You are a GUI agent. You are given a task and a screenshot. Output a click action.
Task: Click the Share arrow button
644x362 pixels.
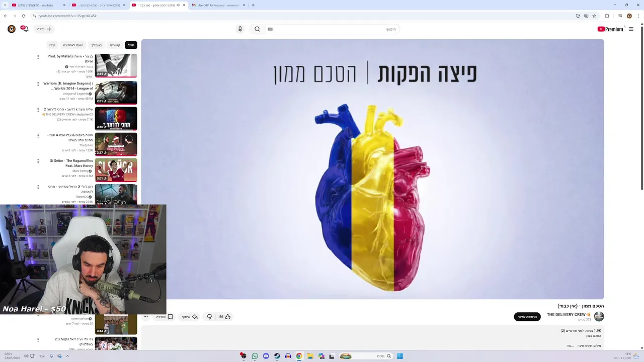click(x=189, y=317)
